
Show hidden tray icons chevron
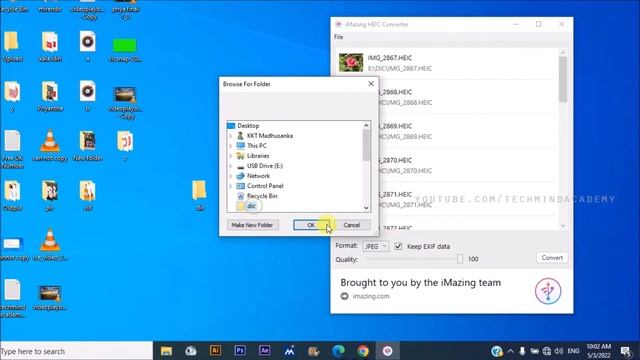[510, 351]
